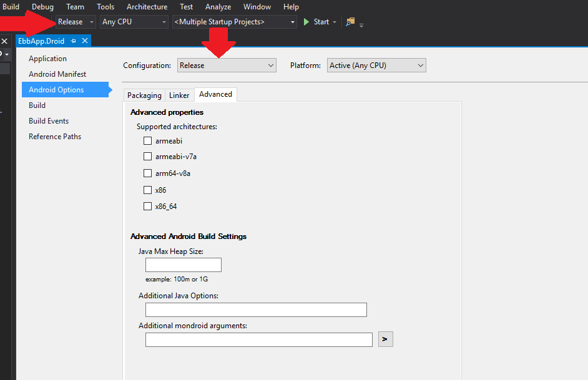Click the toolbar overflow options arrow
The width and height of the screenshot is (588, 380).
pyautogui.click(x=361, y=24)
